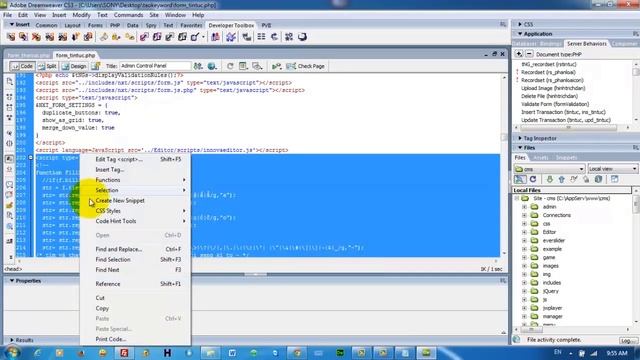This screenshot has width=640, height=360.
Task: Collapse the Properties panel
Action: coord(12,281)
